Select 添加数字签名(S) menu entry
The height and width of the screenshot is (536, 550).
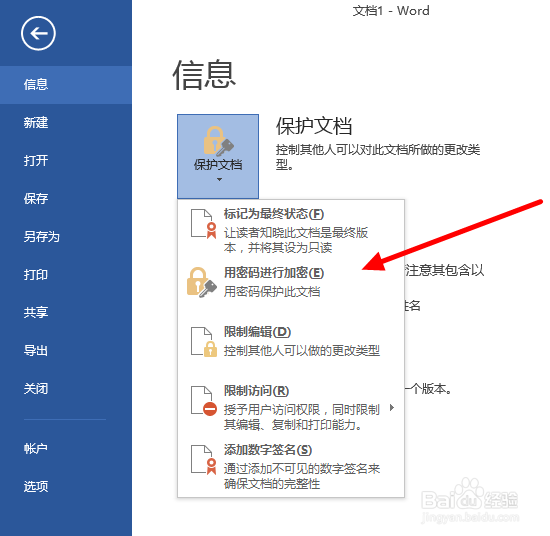click(x=291, y=466)
